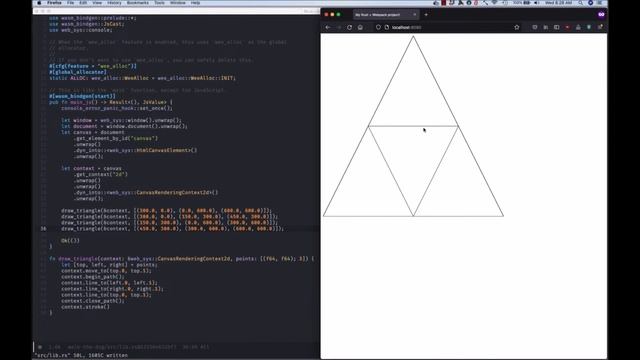Click the volume icon in menu bar
This screenshot has height=360, width=640.
coord(536,3)
